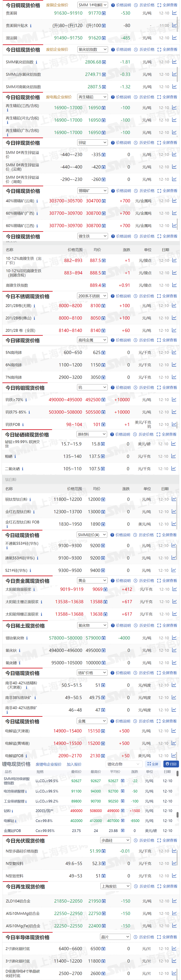Open SMM 1#电解铜 dropdown in copper section
The width and height of the screenshot is (181, 980).
pos(93,5)
